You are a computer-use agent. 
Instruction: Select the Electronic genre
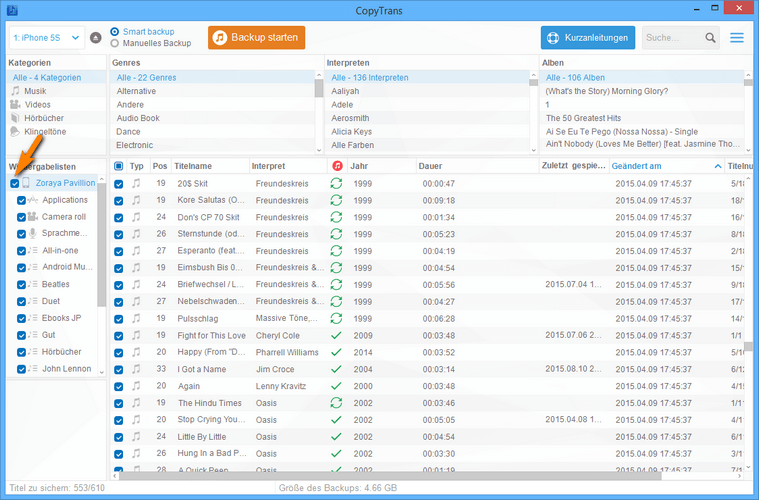(x=134, y=145)
